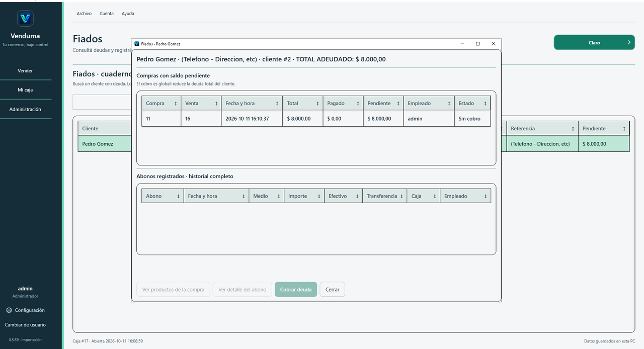Sort by Medio column arrow icon
This screenshot has width=644, height=349.
tap(279, 196)
